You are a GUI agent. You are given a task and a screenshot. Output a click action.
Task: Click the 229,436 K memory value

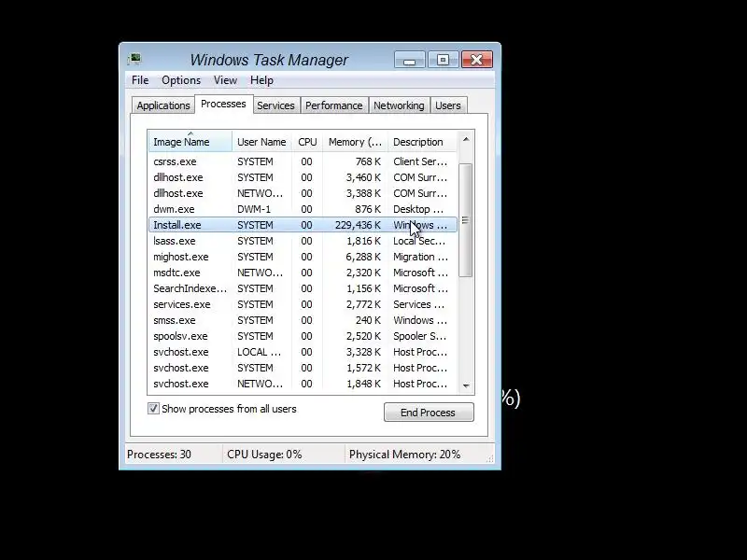[358, 225]
